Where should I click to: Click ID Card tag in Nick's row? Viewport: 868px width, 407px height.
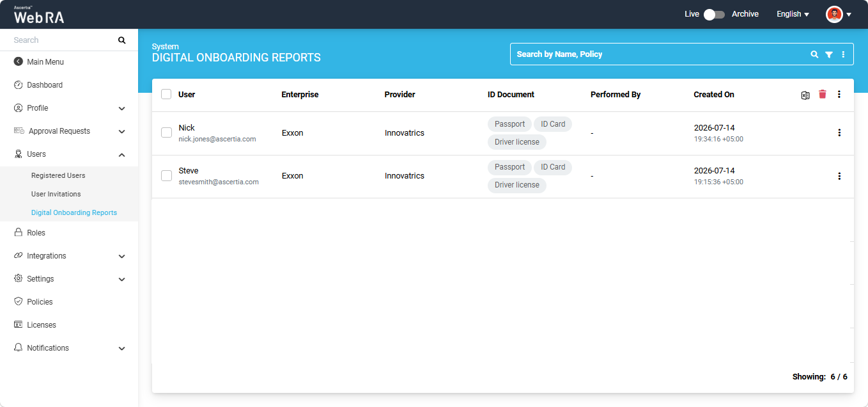coord(553,124)
